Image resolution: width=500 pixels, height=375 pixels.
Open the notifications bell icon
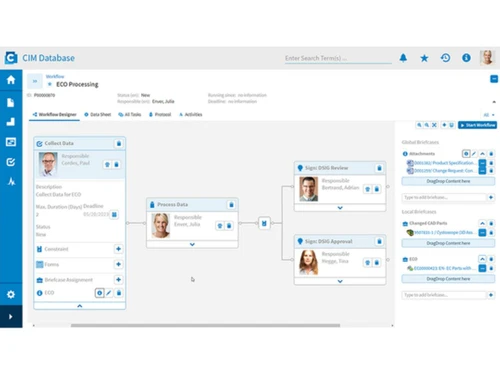403,58
